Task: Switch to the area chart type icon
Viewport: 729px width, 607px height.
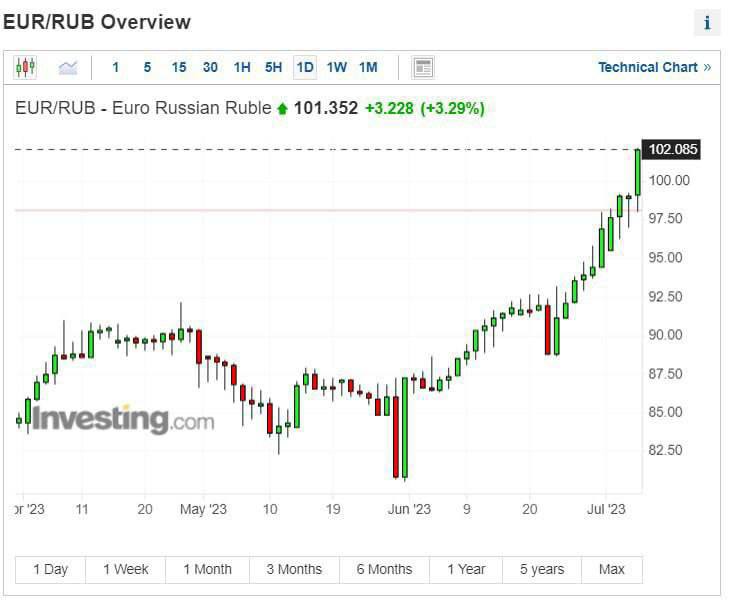Action: pos(68,67)
